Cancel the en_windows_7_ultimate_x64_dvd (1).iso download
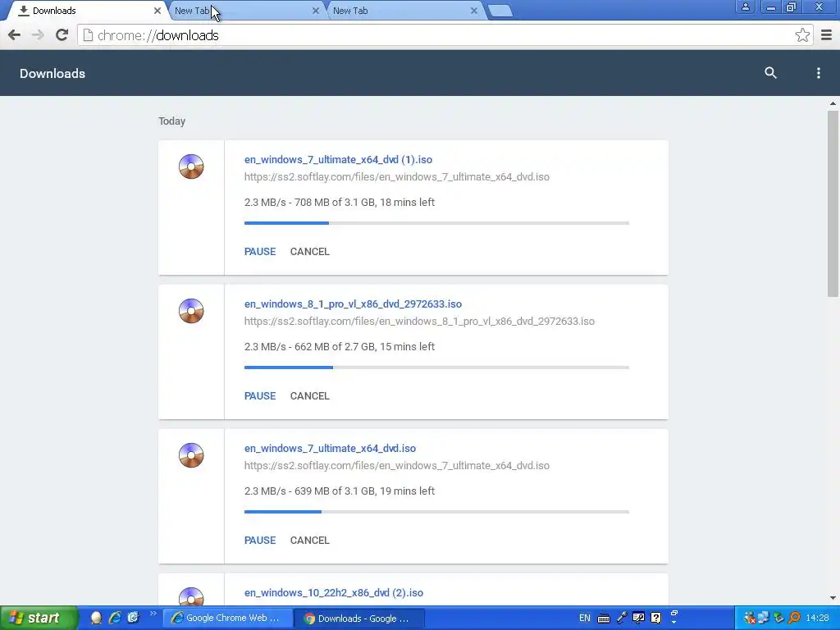The image size is (840, 630). click(309, 252)
